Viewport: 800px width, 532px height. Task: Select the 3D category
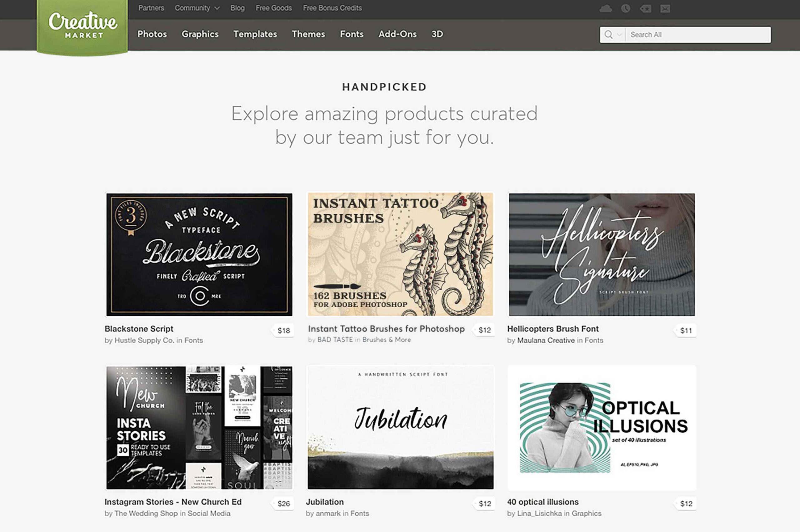pyautogui.click(x=437, y=34)
